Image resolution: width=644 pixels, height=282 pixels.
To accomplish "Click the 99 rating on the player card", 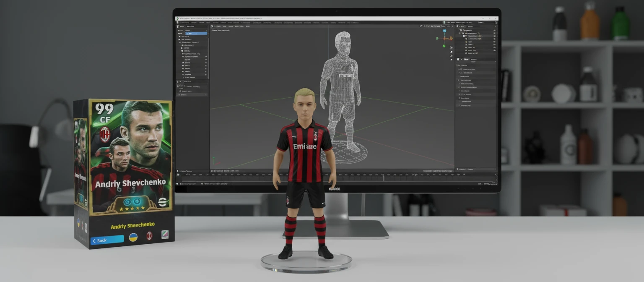I will pos(104,109).
